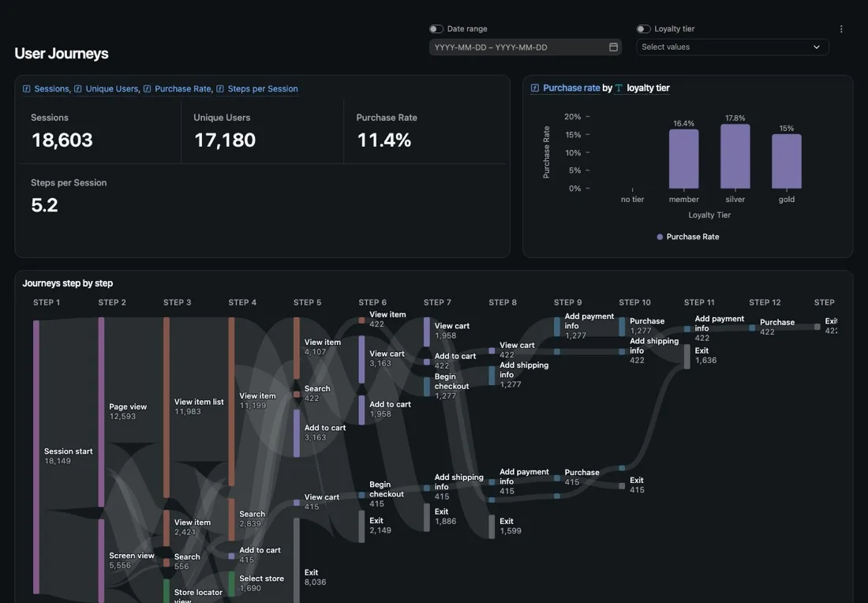The height and width of the screenshot is (603, 868).
Task: Select the gold bar at 15%
Action: (x=787, y=161)
